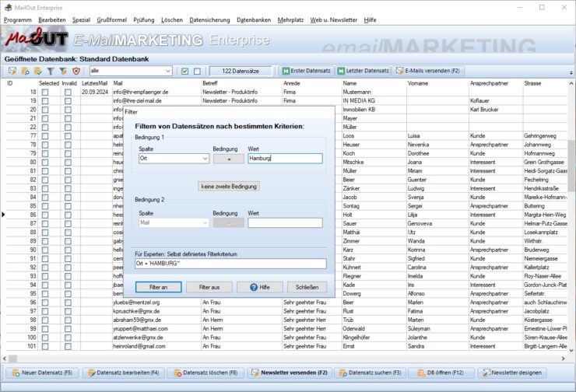Click the green select-all checkmark icon
This screenshot has height=392, width=576.
tap(184, 72)
